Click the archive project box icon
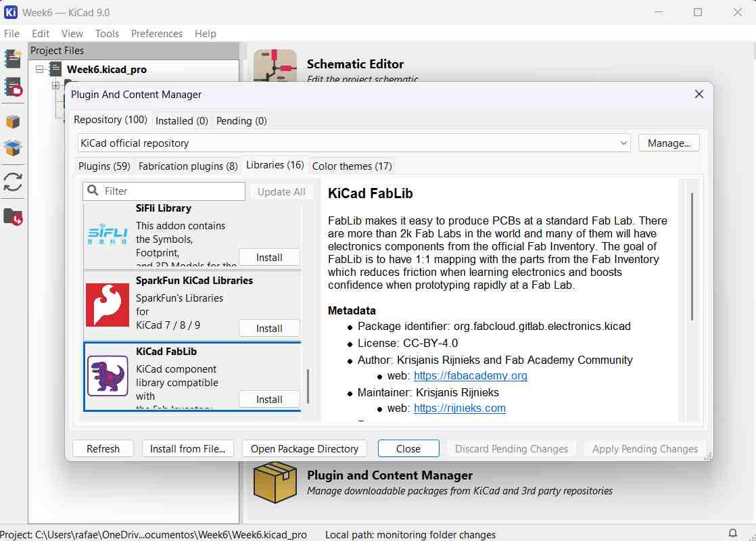This screenshot has width=756, height=541. pos(13,122)
